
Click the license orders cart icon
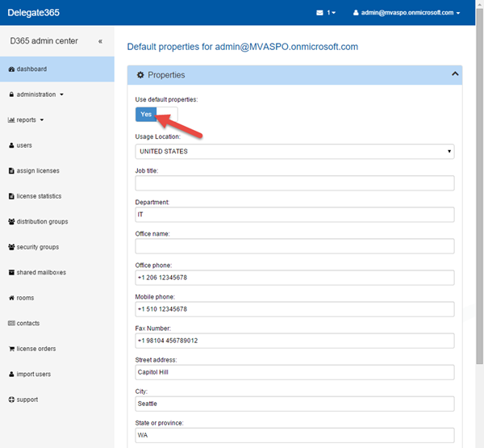tap(12, 349)
